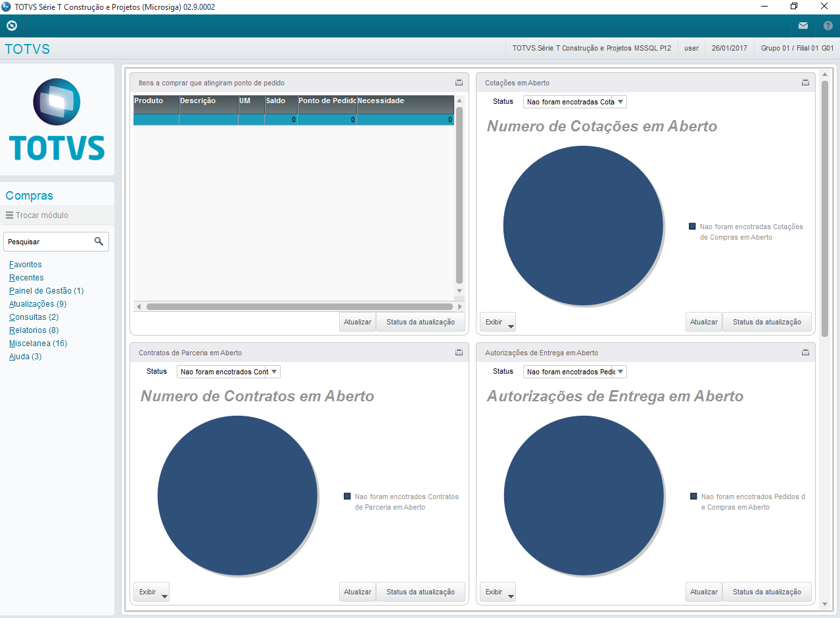Click Atualizar in Cotações em Aberto panel
The image size is (840, 618).
coord(704,322)
